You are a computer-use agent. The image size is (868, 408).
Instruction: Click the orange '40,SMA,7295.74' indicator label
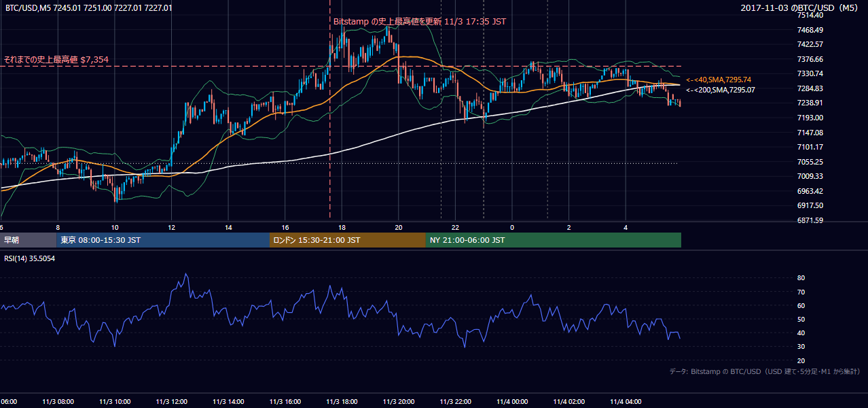719,80
